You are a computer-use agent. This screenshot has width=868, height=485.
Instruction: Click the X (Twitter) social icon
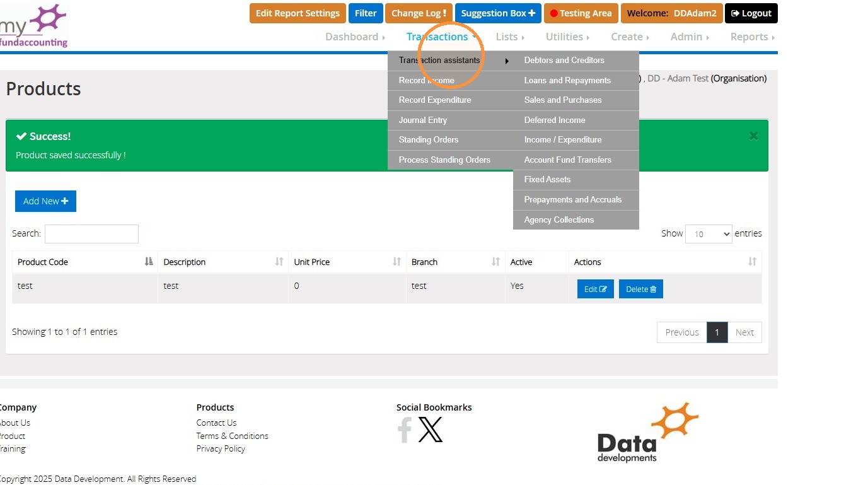pyautogui.click(x=431, y=429)
